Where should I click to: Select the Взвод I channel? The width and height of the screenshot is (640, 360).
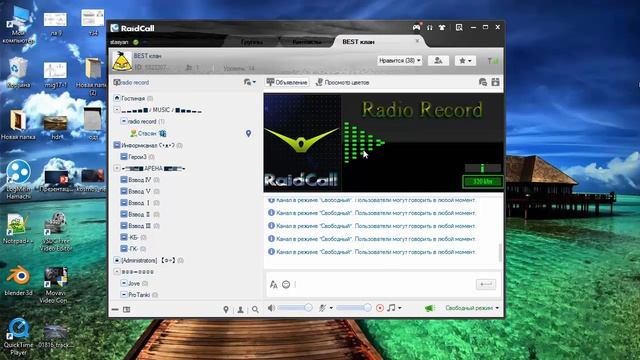coord(140,202)
